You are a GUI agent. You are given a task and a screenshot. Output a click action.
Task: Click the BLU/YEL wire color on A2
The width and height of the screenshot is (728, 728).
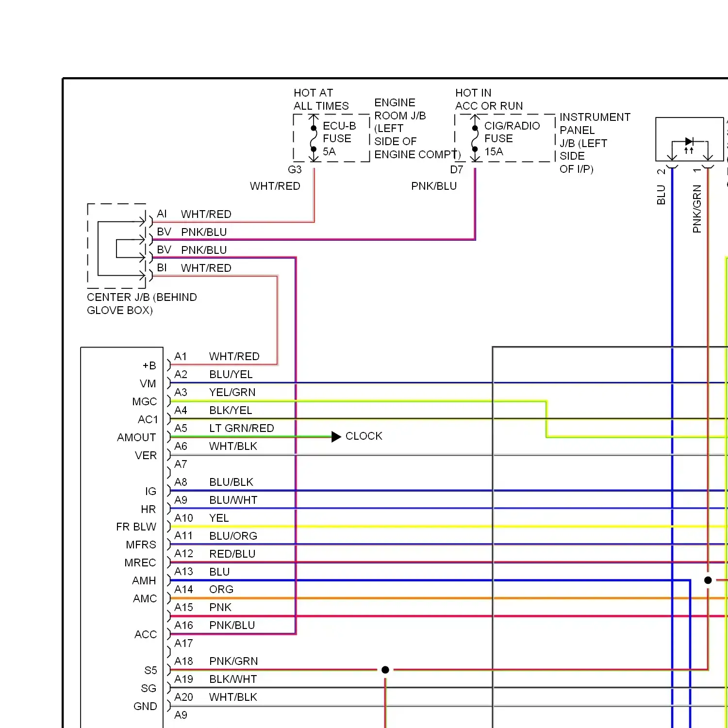pyautogui.click(x=231, y=375)
